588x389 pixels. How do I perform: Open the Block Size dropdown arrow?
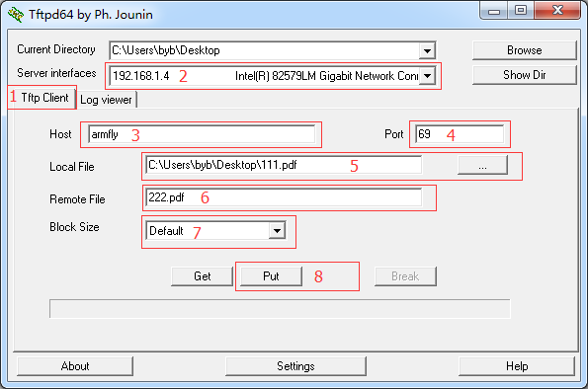[277, 230]
